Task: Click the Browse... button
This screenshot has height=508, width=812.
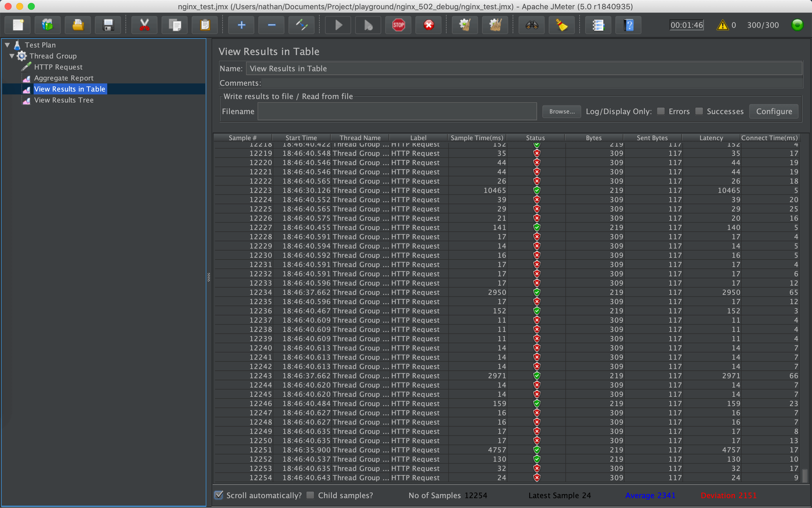Action: click(562, 111)
